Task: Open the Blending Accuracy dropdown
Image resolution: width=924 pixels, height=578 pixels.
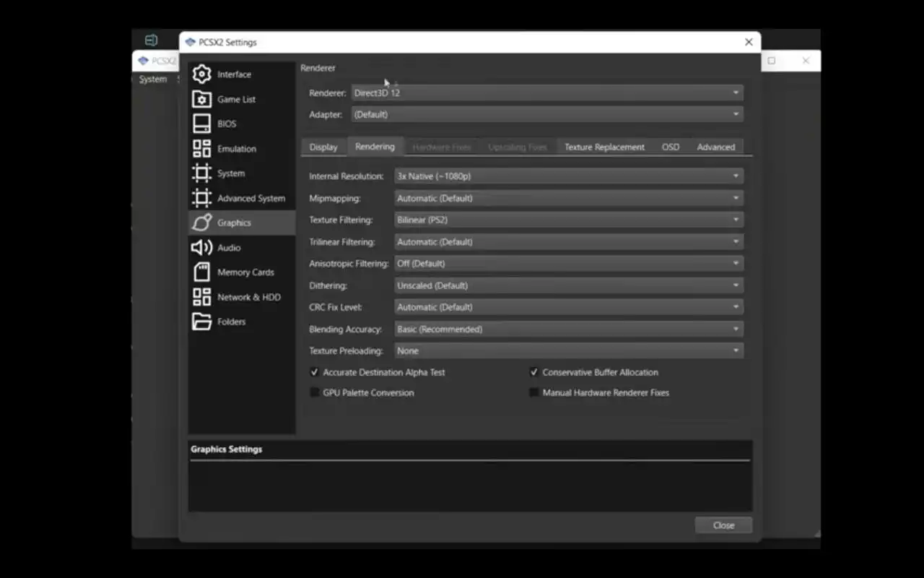Action: tap(569, 329)
